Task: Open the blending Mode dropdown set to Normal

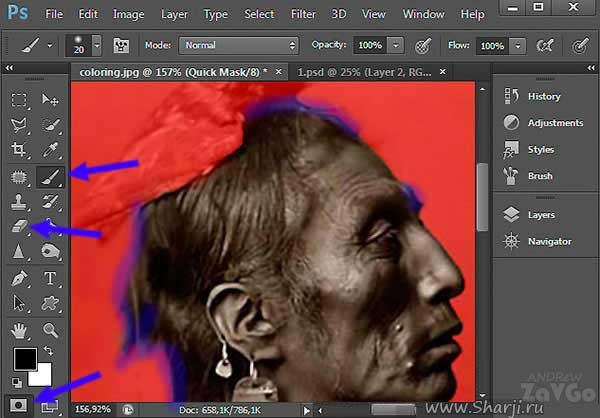Action: 239,46
